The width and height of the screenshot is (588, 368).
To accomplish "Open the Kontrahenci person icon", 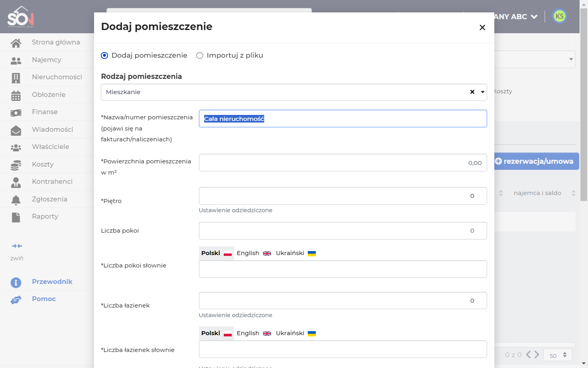I will [x=16, y=183].
